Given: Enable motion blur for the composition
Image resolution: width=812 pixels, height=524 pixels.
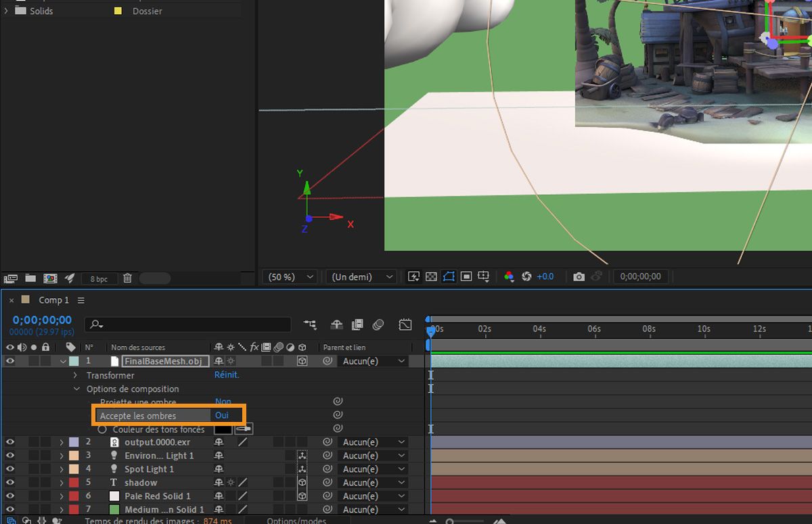Looking at the screenshot, I should pos(378,325).
